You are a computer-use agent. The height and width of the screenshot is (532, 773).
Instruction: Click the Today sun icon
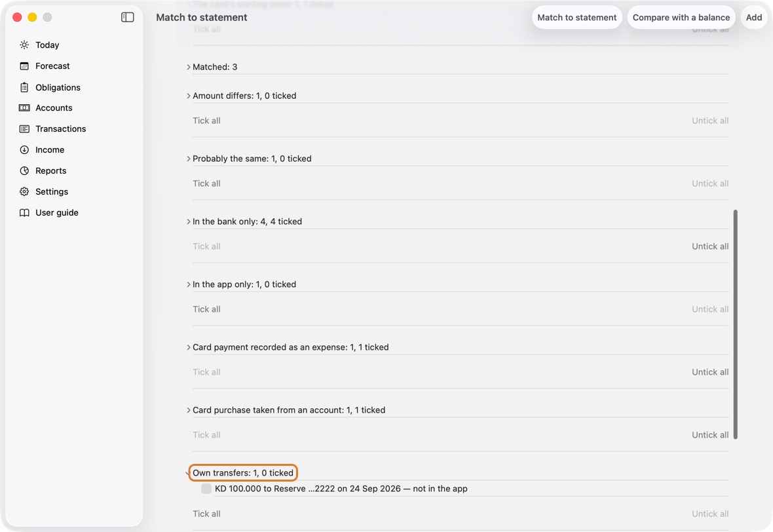pos(24,45)
